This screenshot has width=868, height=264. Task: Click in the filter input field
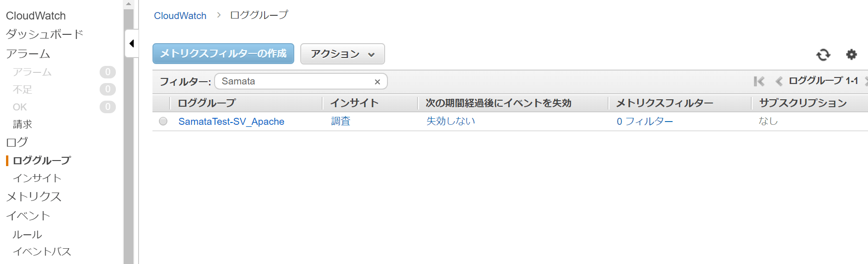point(295,81)
